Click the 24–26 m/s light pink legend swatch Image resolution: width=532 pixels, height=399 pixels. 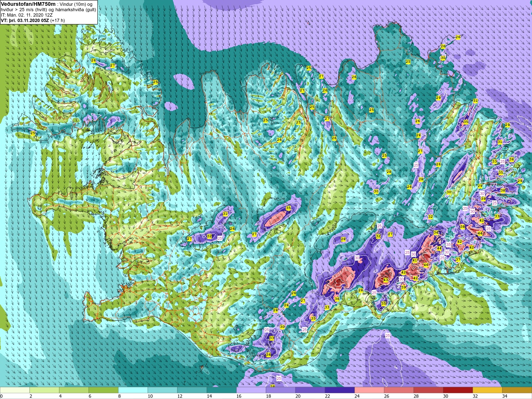(x=369, y=390)
